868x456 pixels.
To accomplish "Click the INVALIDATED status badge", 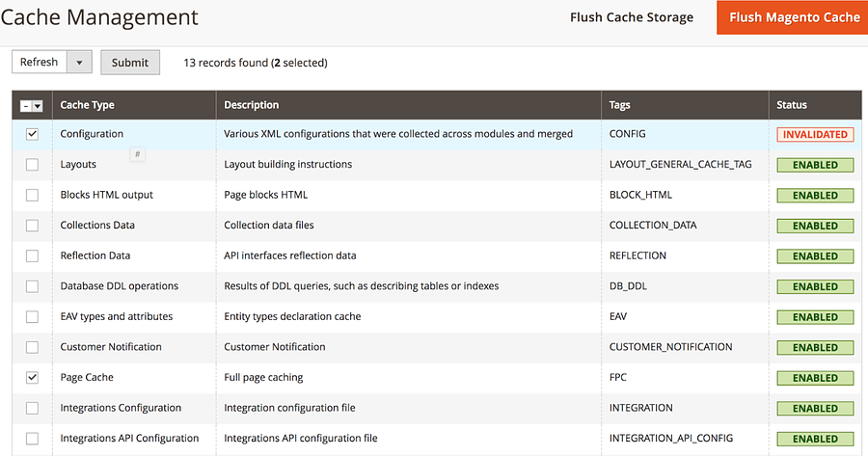I will click(815, 135).
